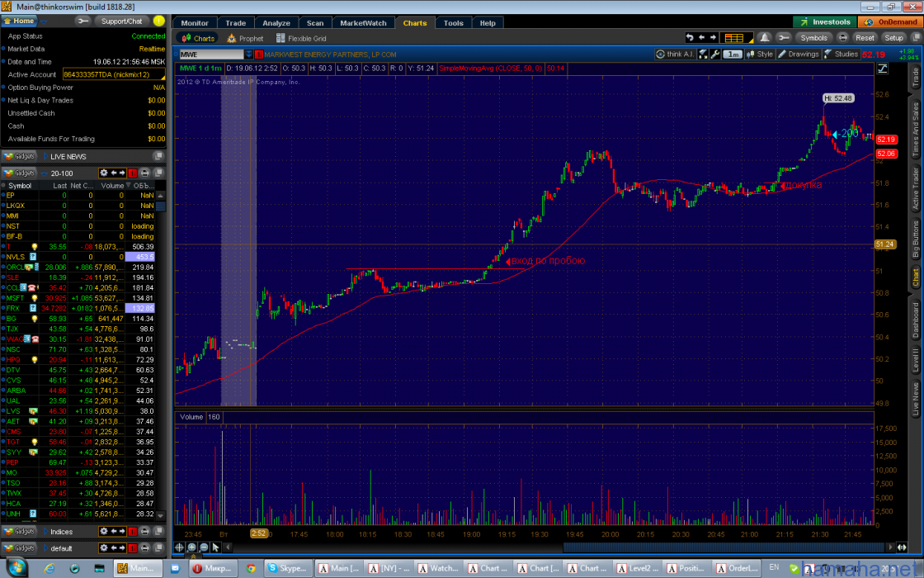Image resolution: width=924 pixels, height=578 pixels.
Task: Click the MWE symbol input field
Action: click(211, 54)
